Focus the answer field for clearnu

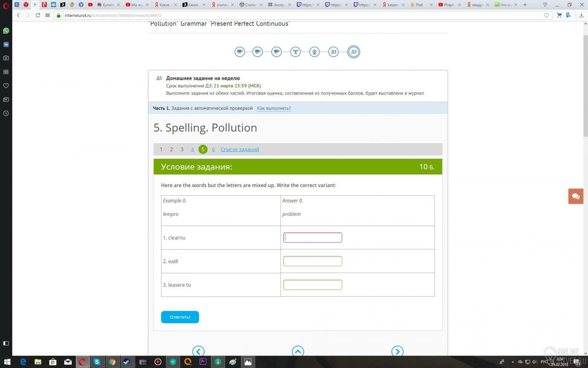pyautogui.click(x=312, y=237)
